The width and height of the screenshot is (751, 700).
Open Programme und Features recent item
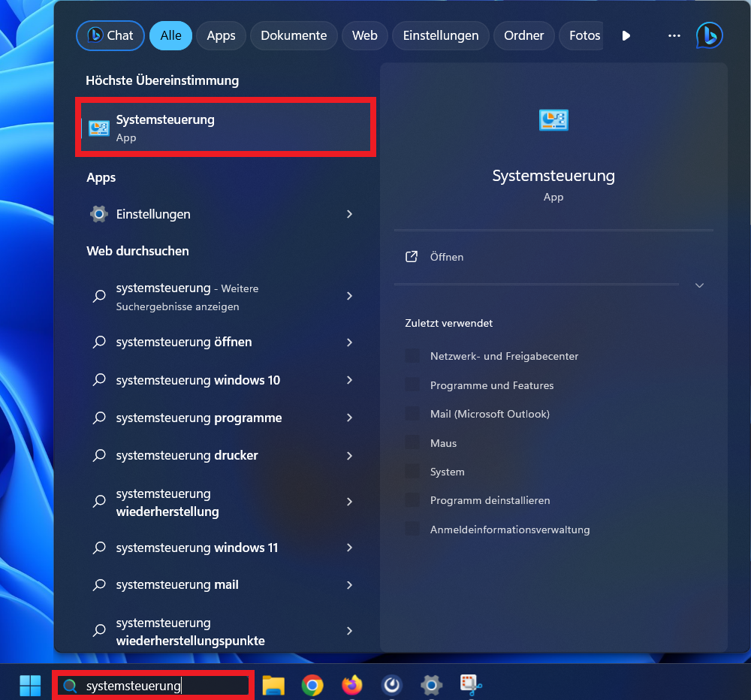(491, 385)
